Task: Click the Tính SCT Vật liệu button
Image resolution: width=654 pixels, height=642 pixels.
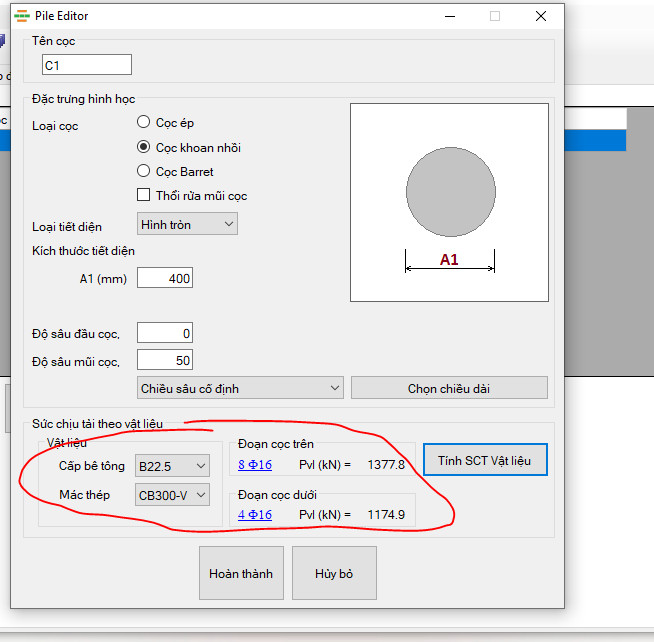Action: click(485, 460)
